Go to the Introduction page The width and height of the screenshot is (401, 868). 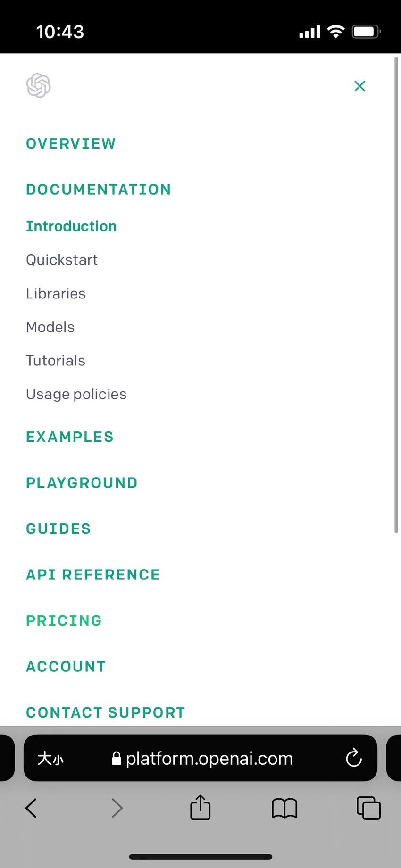(71, 226)
